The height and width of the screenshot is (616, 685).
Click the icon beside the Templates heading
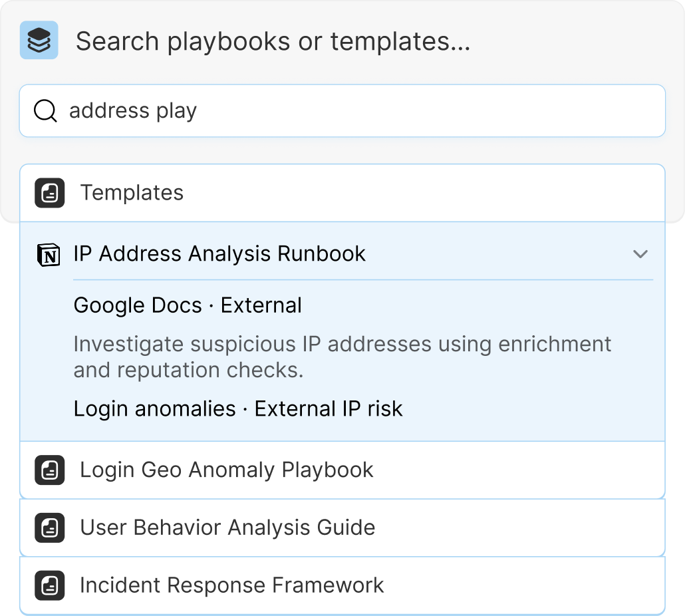[x=49, y=192]
